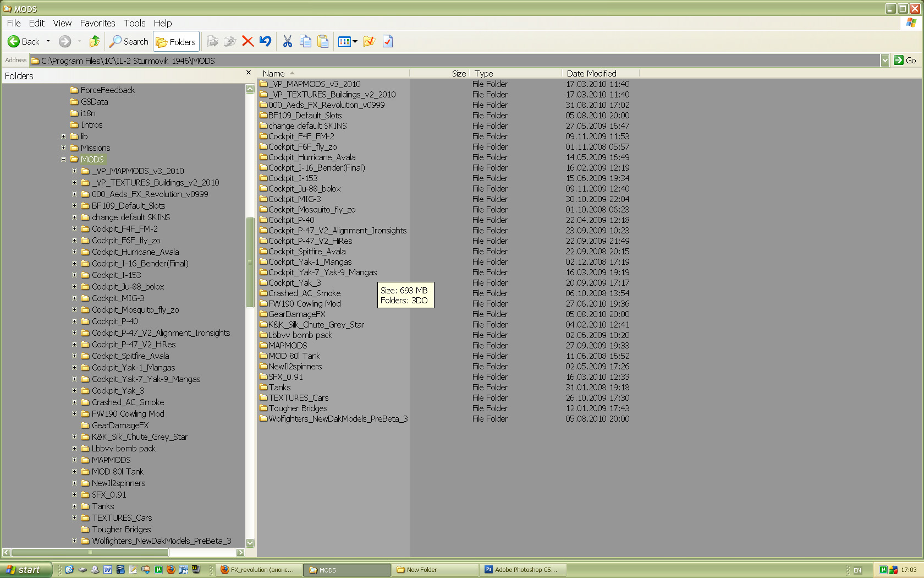Click the Address bar path field

pyautogui.click(x=455, y=61)
